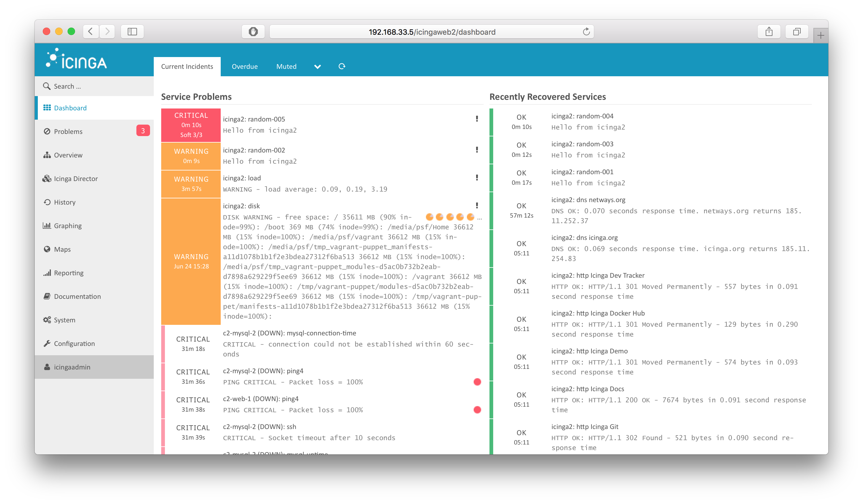The height and width of the screenshot is (504, 863).
Task: Click the Problems badge showing 3
Action: click(143, 131)
